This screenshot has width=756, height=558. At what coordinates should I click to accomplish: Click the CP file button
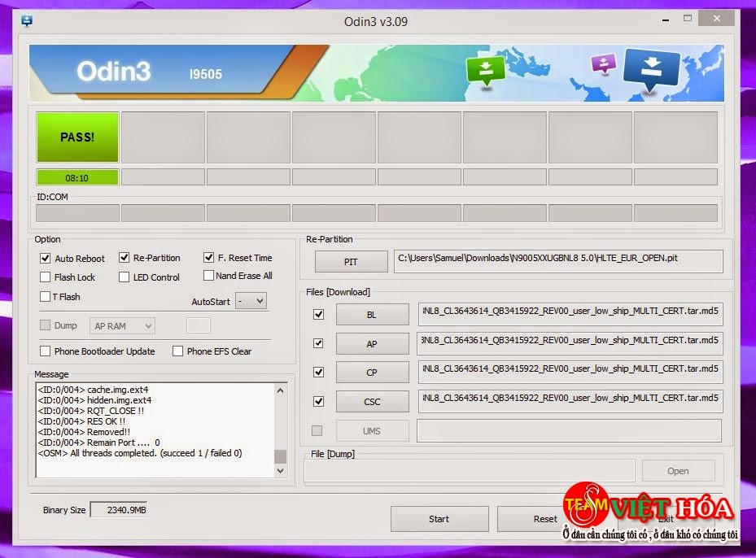[x=372, y=373]
